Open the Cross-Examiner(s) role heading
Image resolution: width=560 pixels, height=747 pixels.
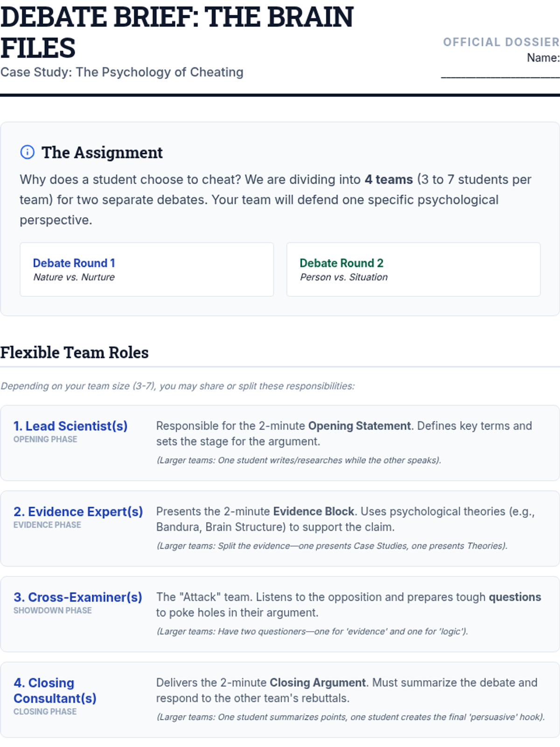pos(77,597)
